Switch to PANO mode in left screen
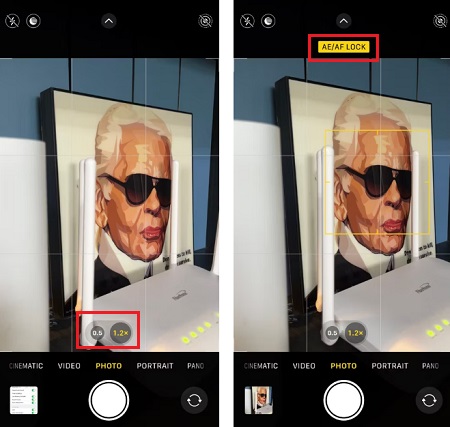 tap(196, 366)
